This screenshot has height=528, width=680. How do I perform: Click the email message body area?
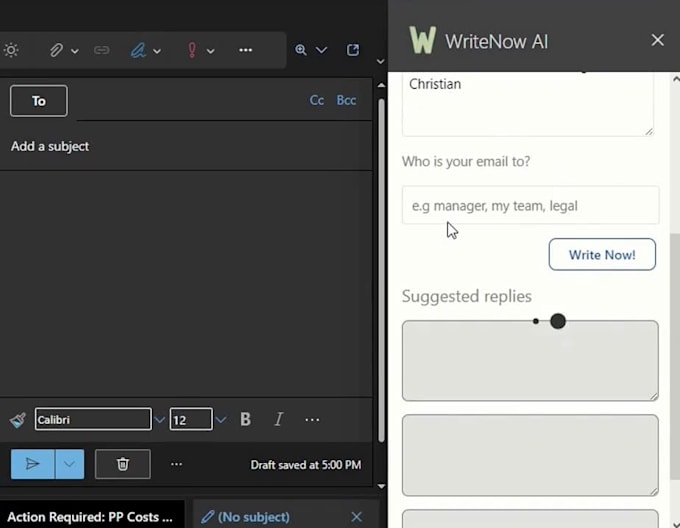tap(186, 284)
